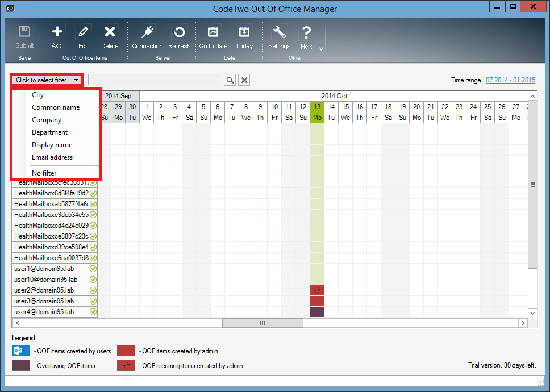Click status check icon for user2@domain95.lab
The width and height of the screenshot is (550, 392).
[x=93, y=290]
